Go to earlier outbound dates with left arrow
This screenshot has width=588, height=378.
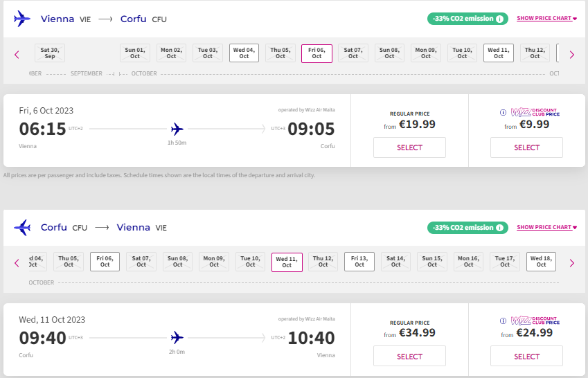click(x=17, y=55)
